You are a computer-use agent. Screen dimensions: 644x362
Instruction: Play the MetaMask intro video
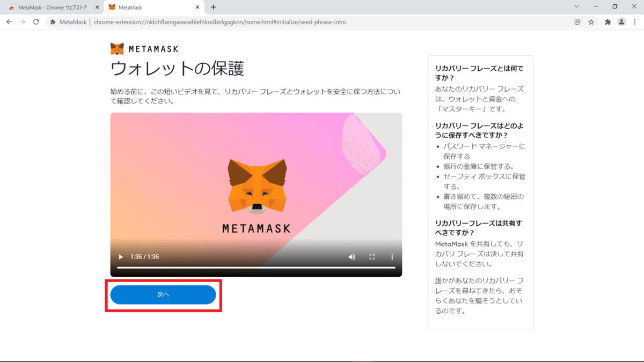point(121,257)
